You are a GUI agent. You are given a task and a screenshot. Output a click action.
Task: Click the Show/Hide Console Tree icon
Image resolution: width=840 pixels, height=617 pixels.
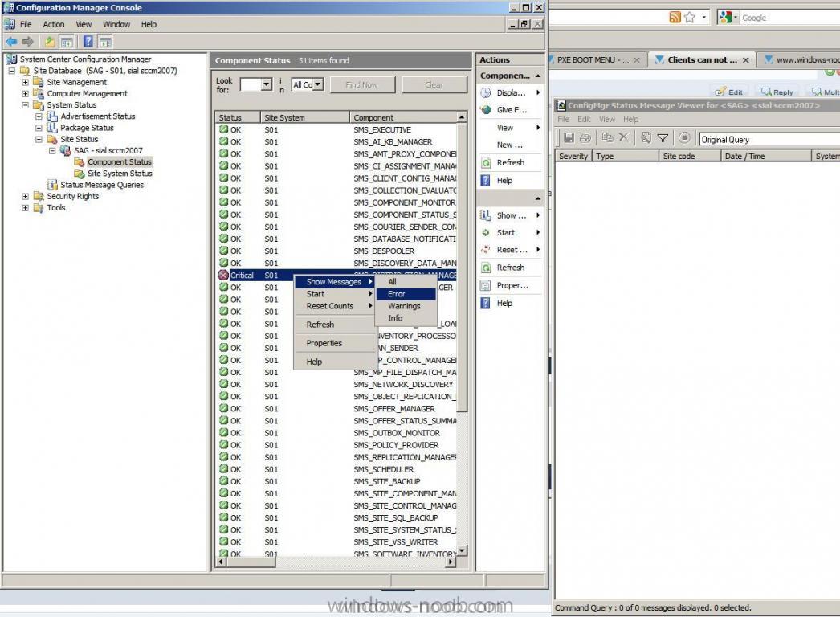tap(67, 41)
